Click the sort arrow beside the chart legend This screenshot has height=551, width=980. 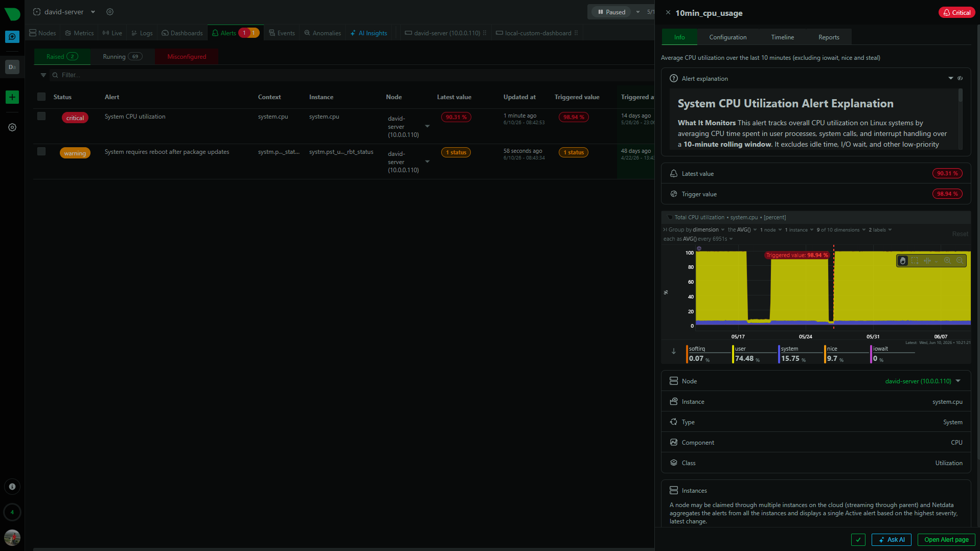pos(674,351)
